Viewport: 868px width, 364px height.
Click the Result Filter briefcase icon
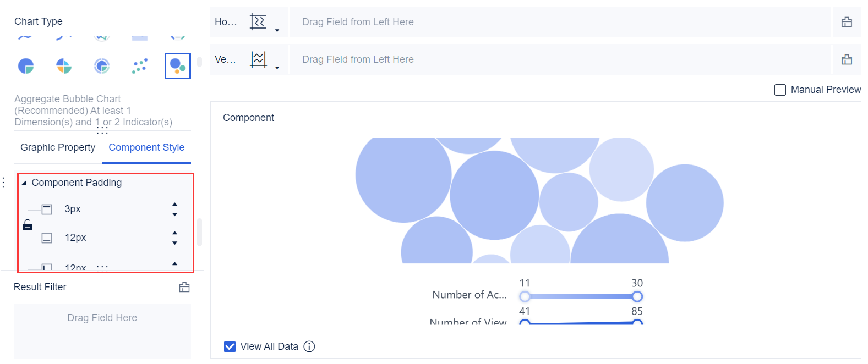184,286
